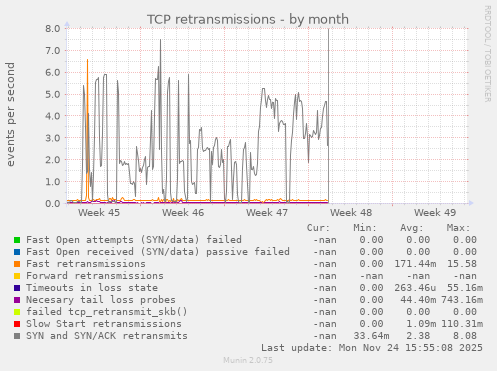
Task: Click the 'Necesary tail loss probes' label
Action: pos(101,300)
